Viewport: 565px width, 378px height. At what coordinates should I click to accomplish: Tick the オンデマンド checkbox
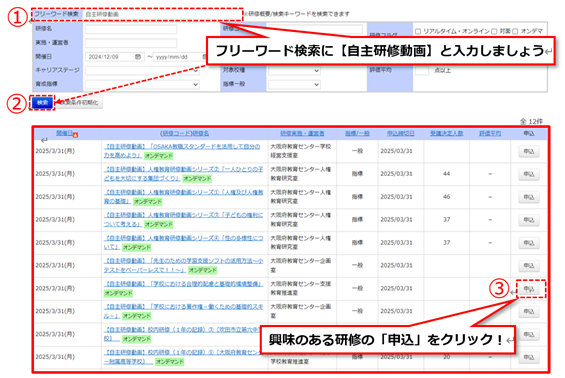click(x=515, y=31)
